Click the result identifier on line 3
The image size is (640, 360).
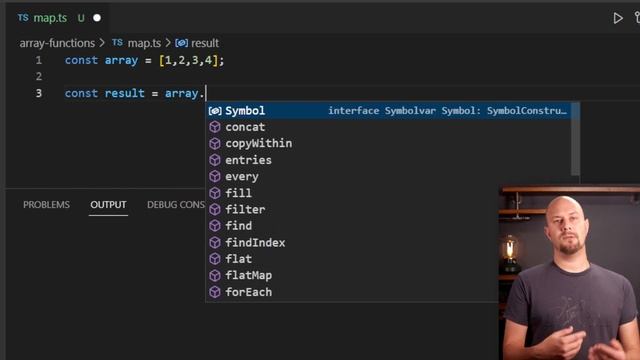coord(124,93)
